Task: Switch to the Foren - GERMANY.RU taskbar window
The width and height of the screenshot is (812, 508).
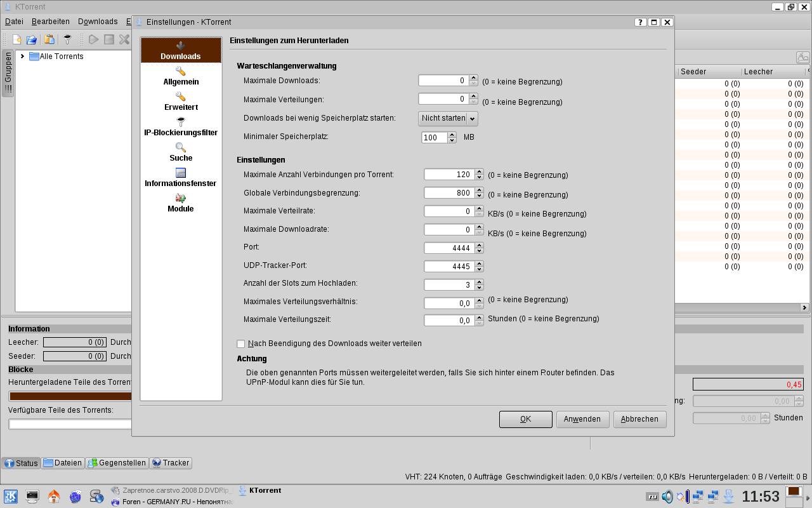Action: 171,502
